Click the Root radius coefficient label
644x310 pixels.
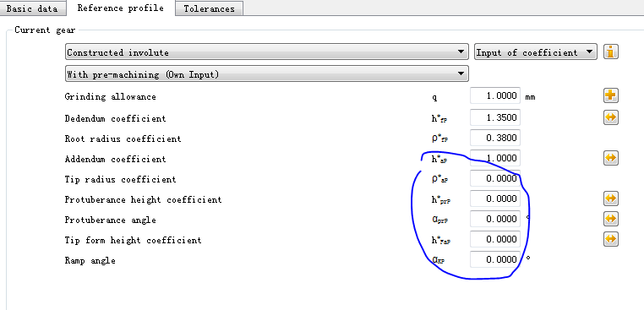pos(123,139)
